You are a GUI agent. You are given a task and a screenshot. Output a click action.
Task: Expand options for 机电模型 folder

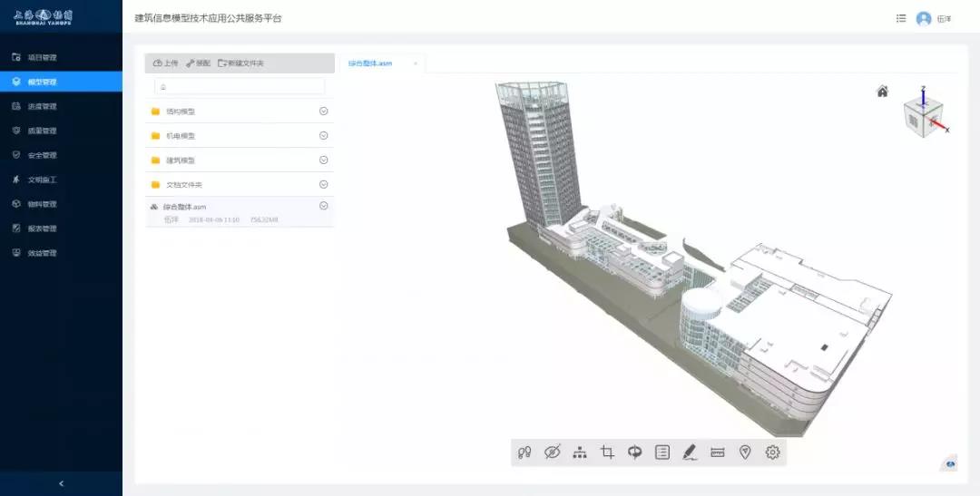tap(324, 136)
